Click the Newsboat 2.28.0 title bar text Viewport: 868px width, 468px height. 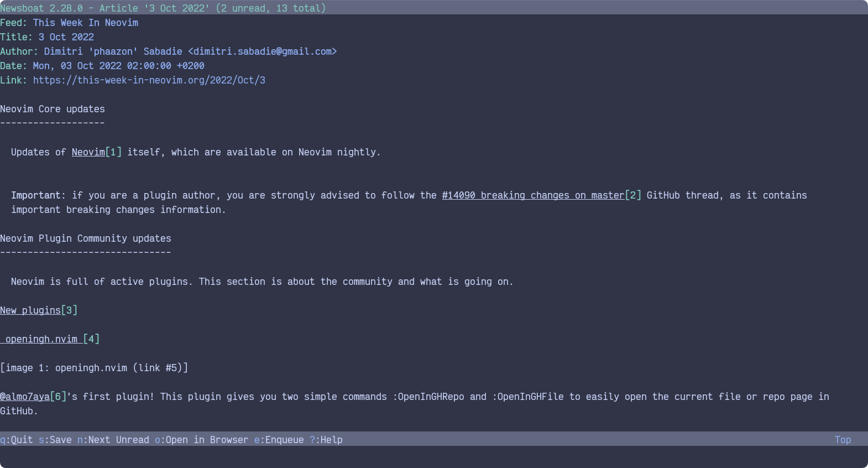[163, 8]
